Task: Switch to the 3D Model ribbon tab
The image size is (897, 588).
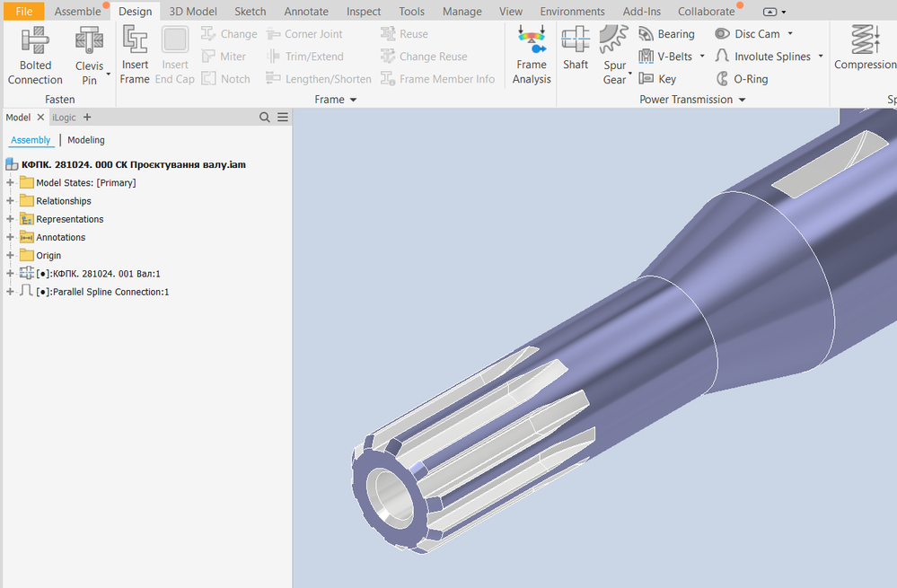Action: click(193, 12)
